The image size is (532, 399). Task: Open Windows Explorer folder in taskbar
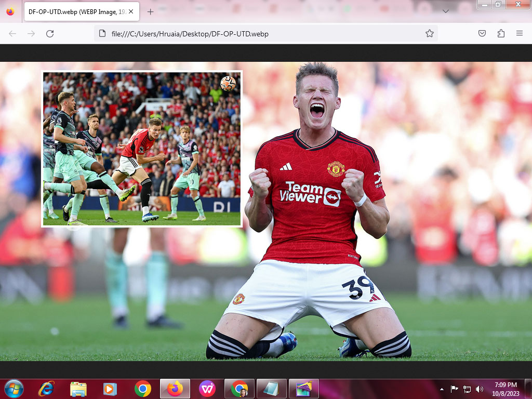click(x=78, y=389)
